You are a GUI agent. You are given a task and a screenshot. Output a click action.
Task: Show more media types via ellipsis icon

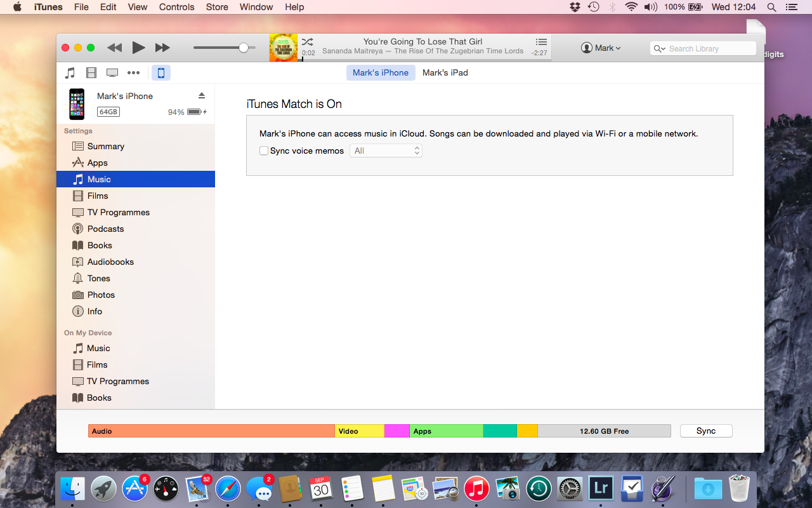tap(133, 72)
